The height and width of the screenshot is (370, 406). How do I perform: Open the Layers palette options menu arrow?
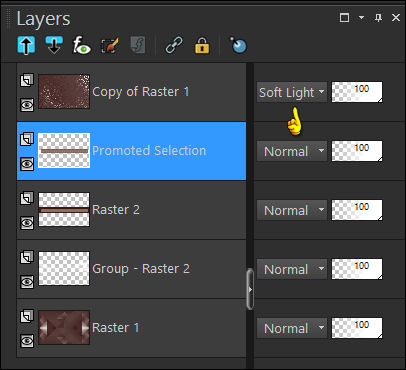[361, 17]
